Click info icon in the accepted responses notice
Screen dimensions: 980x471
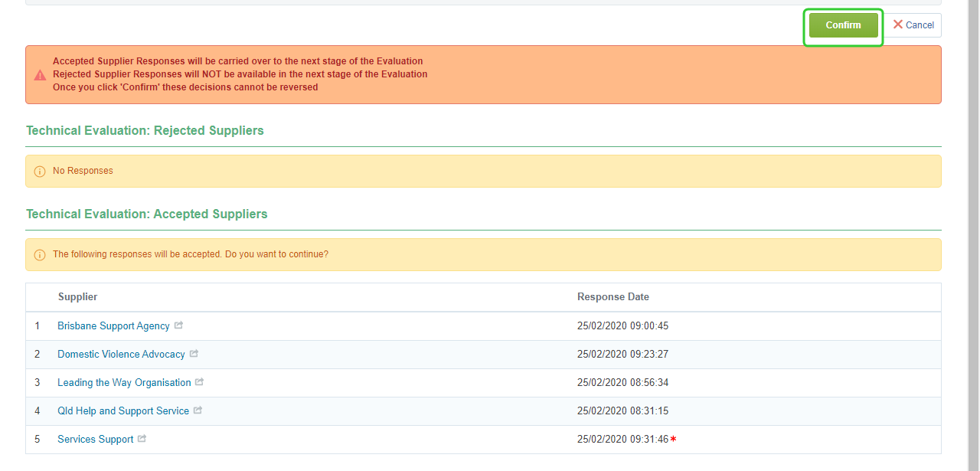pos(40,255)
